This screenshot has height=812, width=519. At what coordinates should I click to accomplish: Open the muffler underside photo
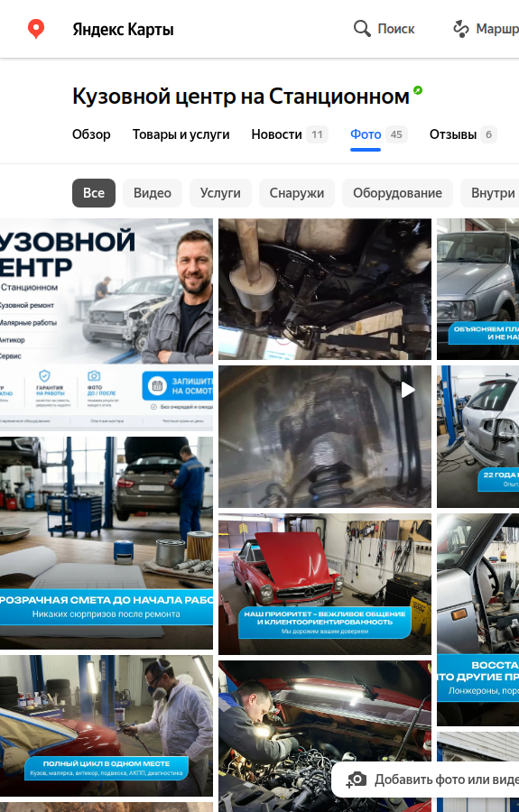325,289
